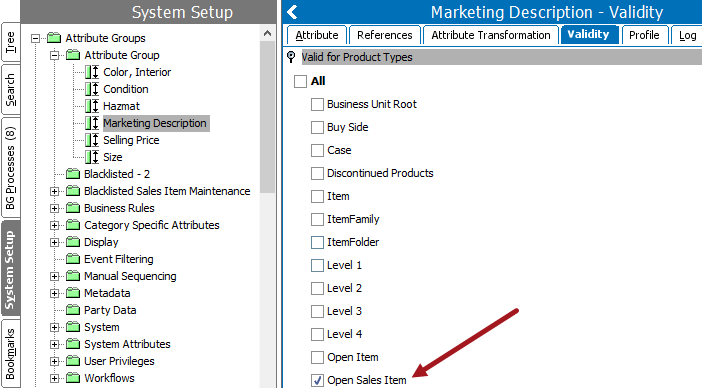Image resolution: width=702 pixels, height=388 pixels.
Task: Enable the Discontinued Products checkbox
Action: point(317,173)
